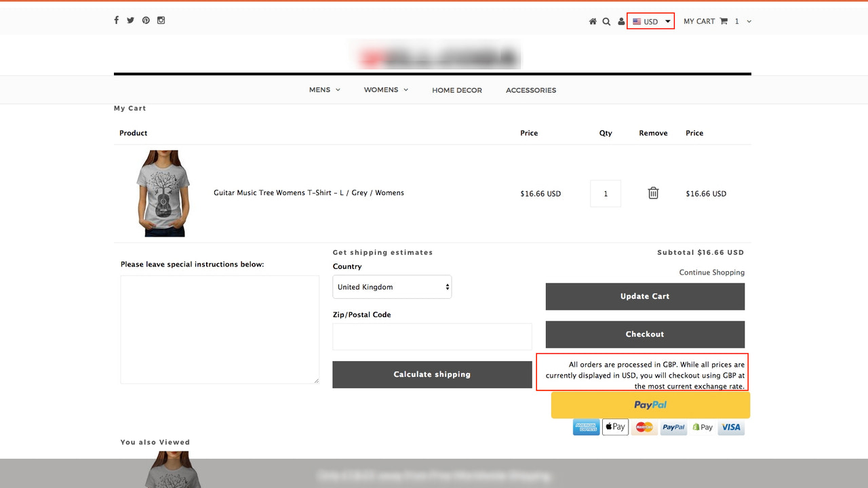Click the American Express payment badge
Image resolution: width=868 pixels, height=488 pixels.
click(x=586, y=427)
